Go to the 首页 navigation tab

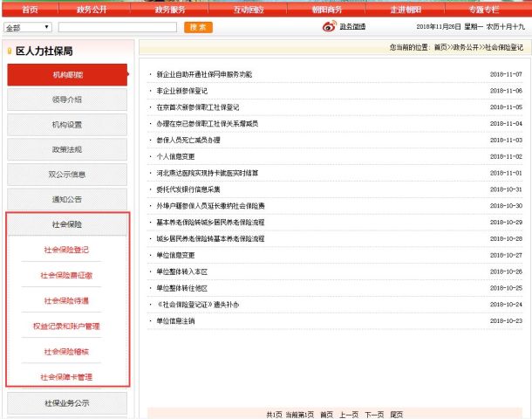click(31, 10)
